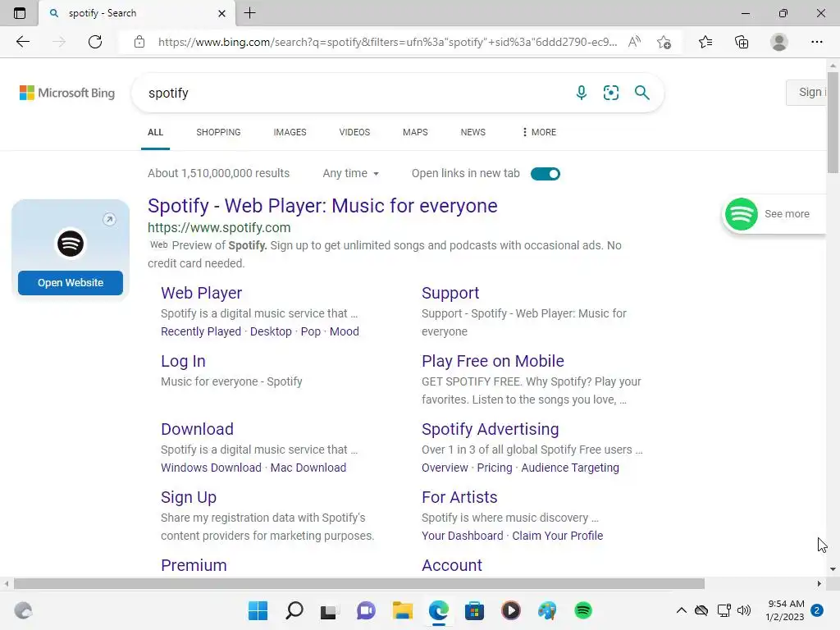Screen dimensions: 840x630
Task: Open Spotify - Web Player result title
Action: click(322, 206)
